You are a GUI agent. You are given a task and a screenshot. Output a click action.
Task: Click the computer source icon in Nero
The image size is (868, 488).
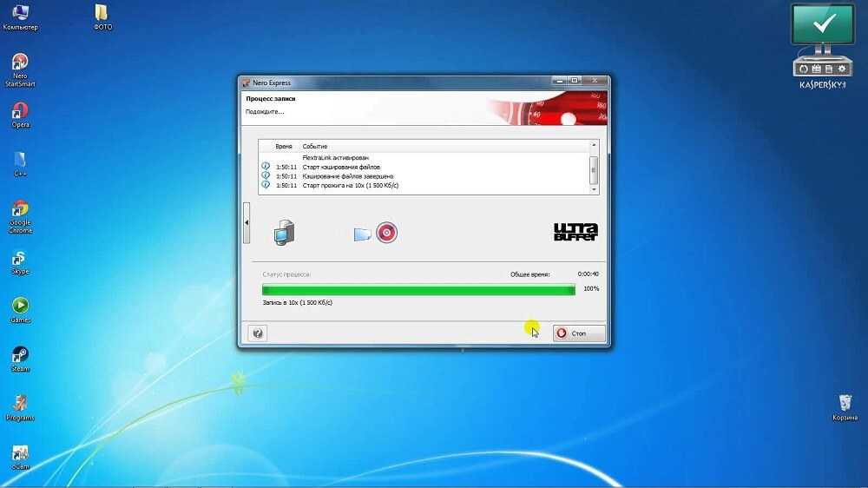tap(285, 233)
